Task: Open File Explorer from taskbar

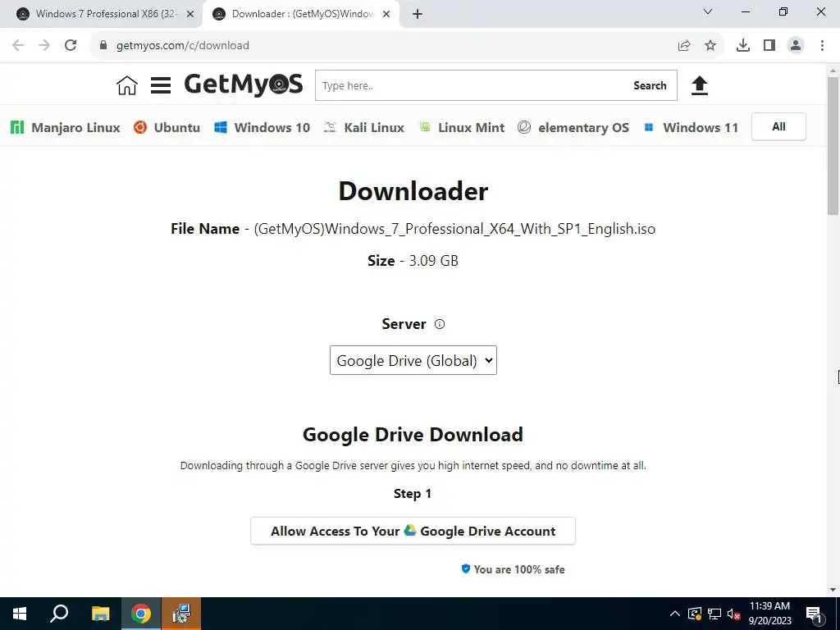Action: [100, 614]
